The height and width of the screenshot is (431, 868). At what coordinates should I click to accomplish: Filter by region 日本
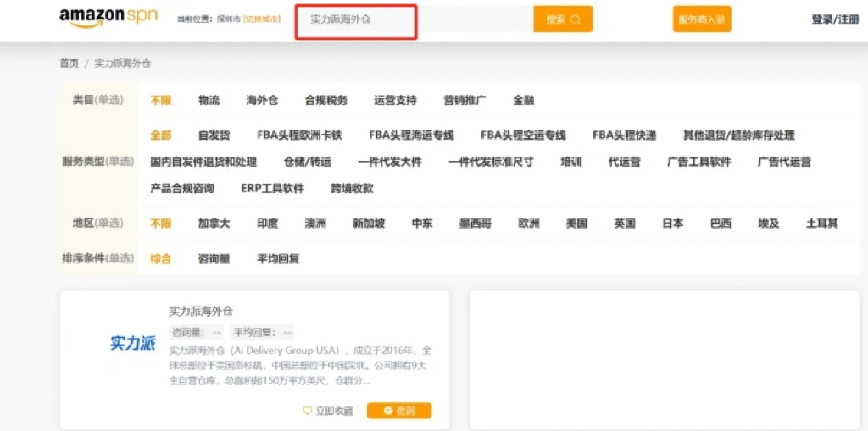(x=673, y=224)
